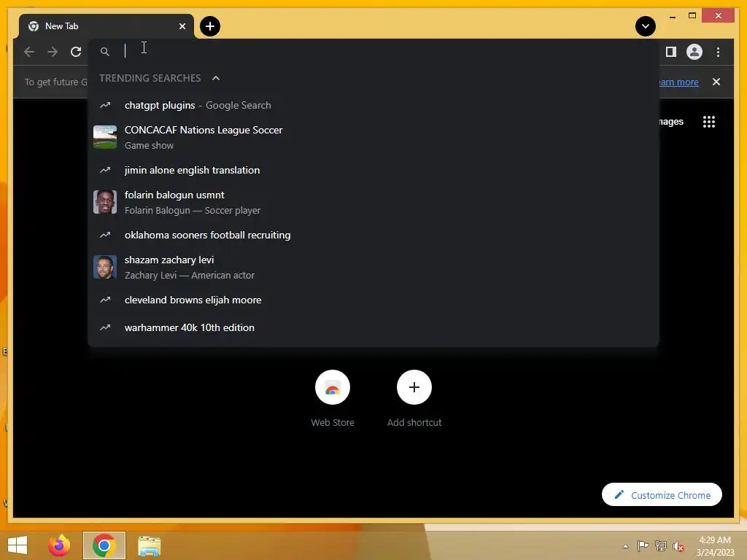
Task: Select the New Tab tab
Action: tap(107, 26)
